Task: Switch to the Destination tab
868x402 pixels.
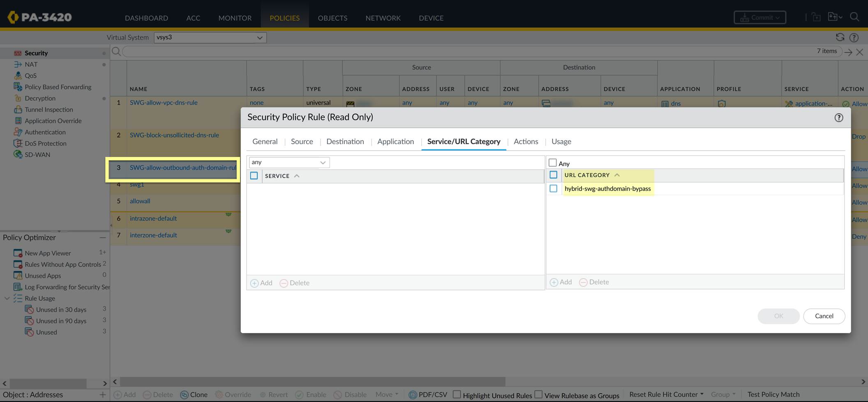Action: pyautogui.click(x=345, y=141)
